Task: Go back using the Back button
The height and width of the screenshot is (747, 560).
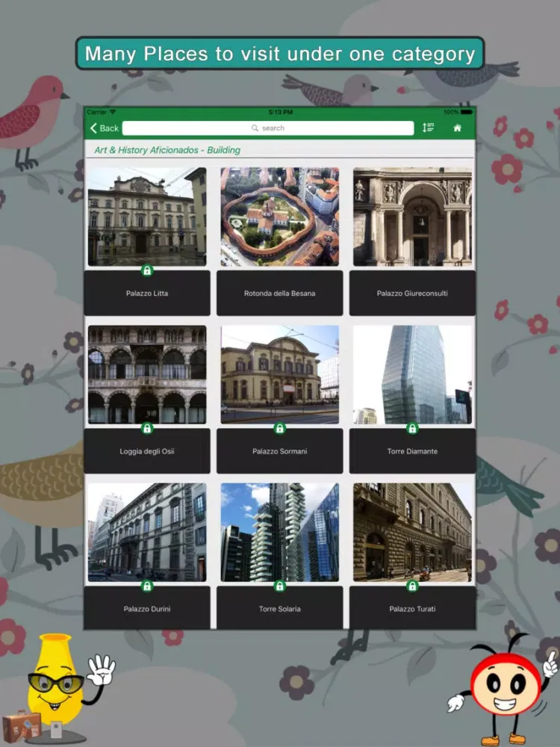Action: pos(105,128)
